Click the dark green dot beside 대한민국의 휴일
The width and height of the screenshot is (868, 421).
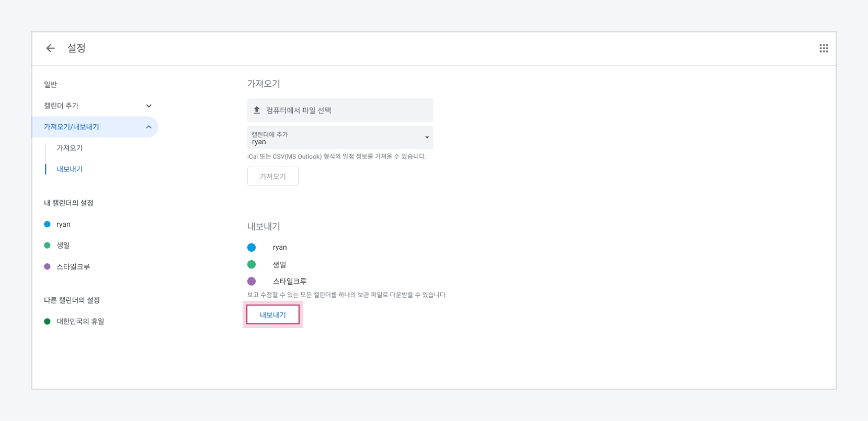[47, 321]
